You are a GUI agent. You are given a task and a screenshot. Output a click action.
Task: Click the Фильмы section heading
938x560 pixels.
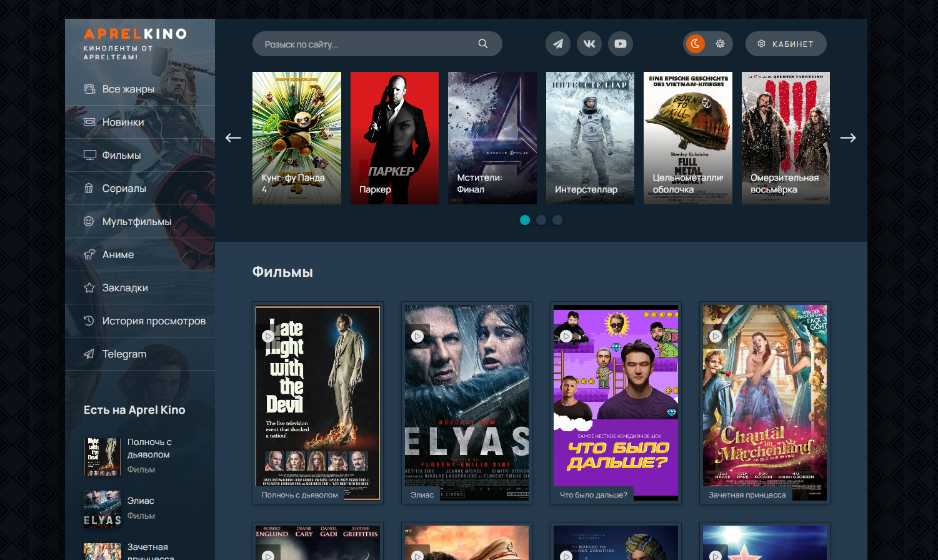click(x=282, y=272)
